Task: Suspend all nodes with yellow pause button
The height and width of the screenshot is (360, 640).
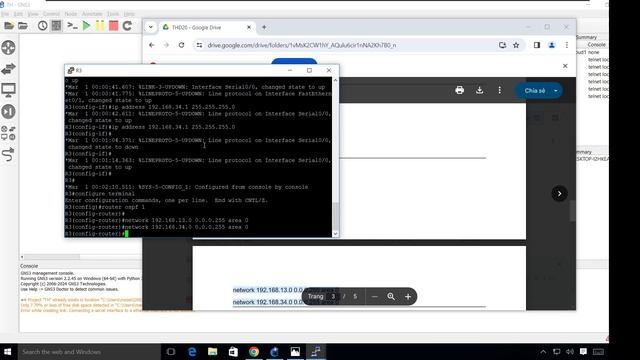Action: [x=100, y=26]
